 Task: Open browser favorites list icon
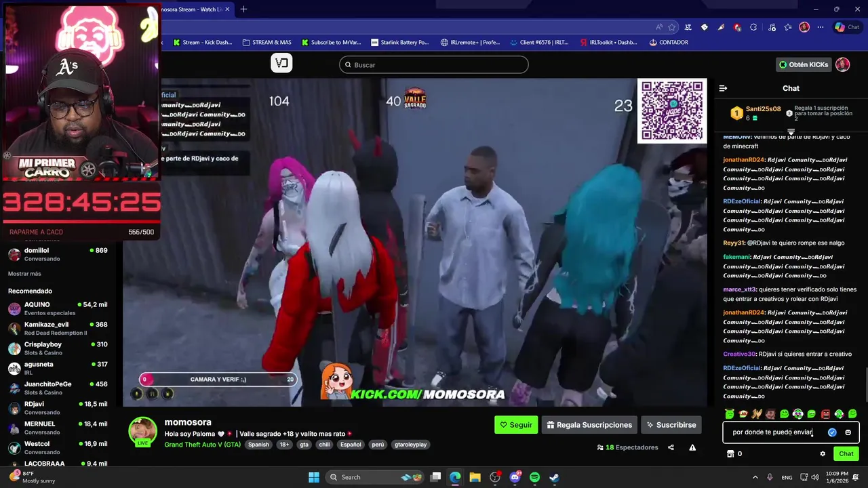[787, 27]
